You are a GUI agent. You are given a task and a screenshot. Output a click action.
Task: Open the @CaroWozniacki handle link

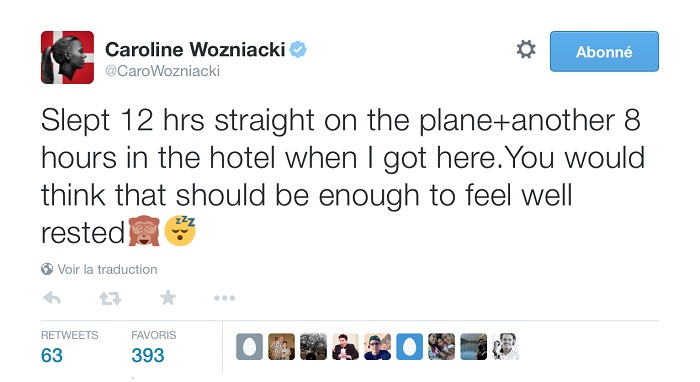pyautogui.click(x=162, y=71)
